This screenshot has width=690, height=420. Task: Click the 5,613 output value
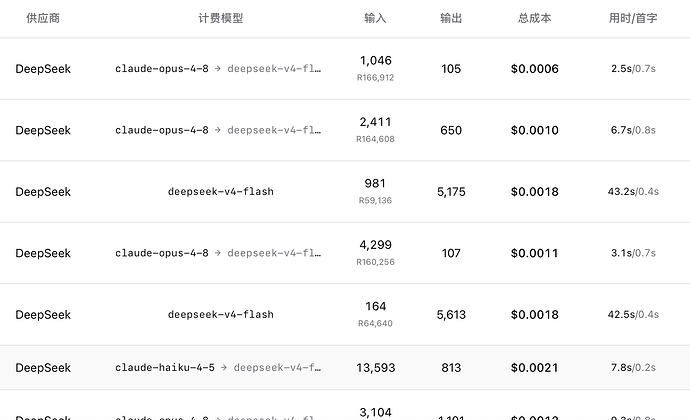pyautogui.click(x=451, y=315)
